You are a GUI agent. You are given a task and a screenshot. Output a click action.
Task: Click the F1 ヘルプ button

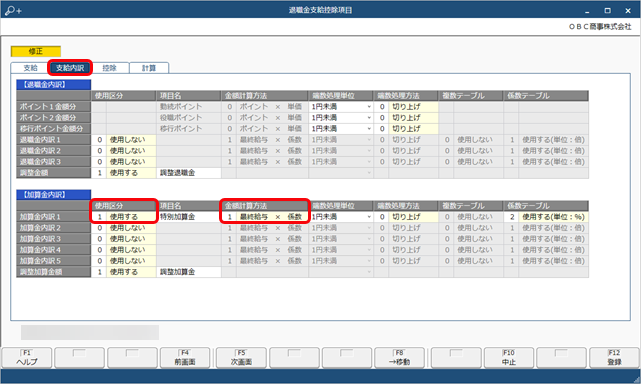pos(27,358)
